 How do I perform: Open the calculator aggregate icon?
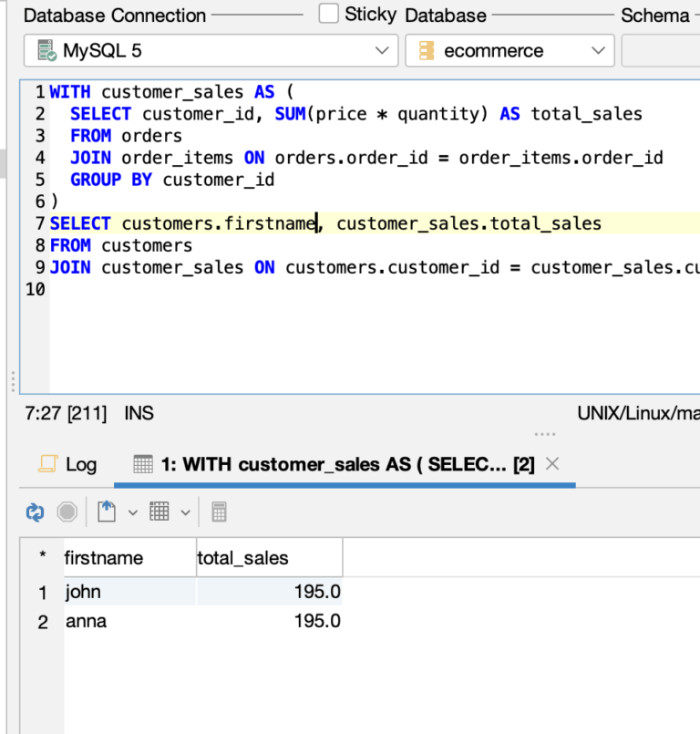219,512
